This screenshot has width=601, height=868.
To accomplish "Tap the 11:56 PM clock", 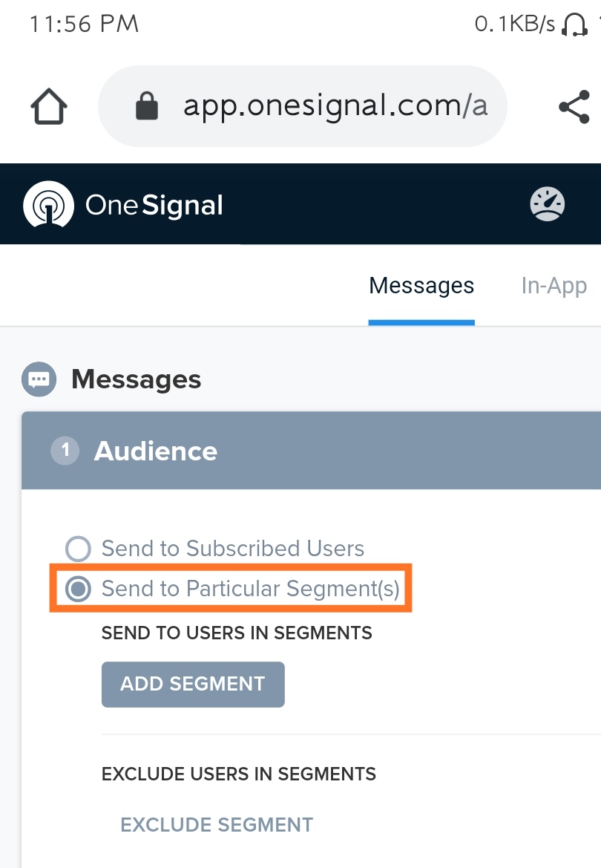I will (84, 24).
